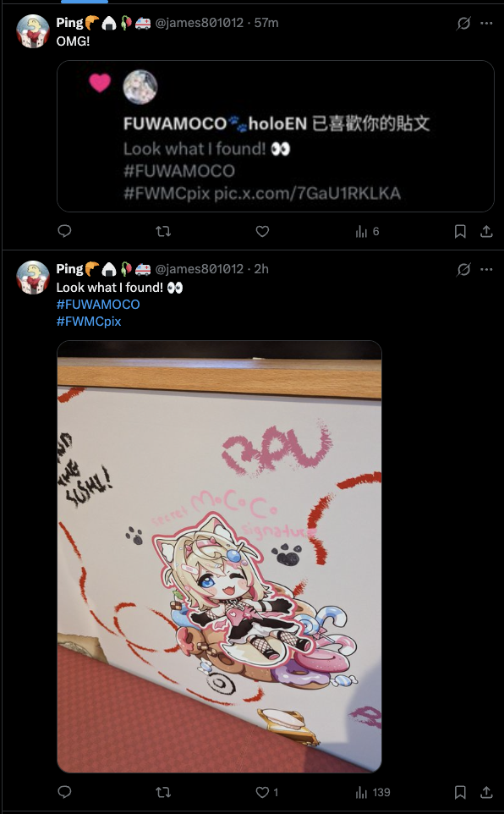Bookmark the Mococo photo post
The height and width of the screenshot is (814, 504).
tap(460, 792)
